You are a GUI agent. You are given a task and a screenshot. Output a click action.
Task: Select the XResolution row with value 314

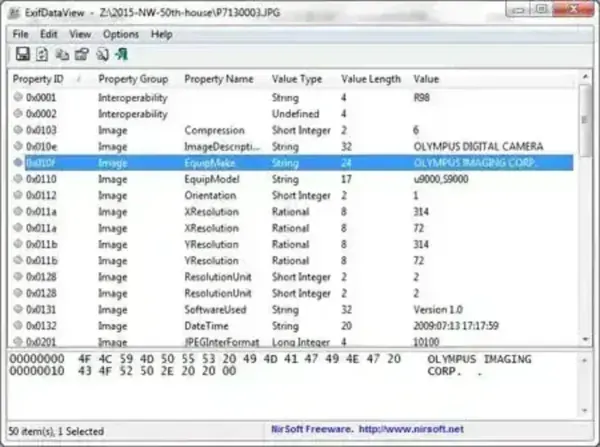(293, 212)
